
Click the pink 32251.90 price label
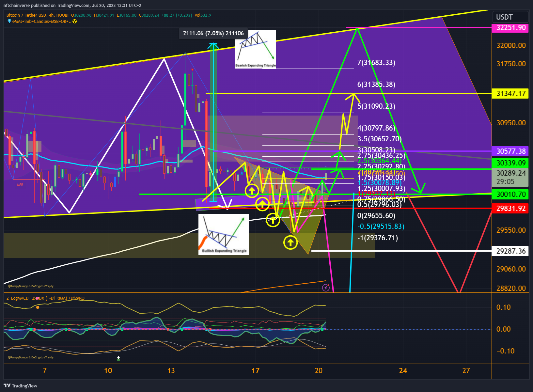[x=510, y=28]
